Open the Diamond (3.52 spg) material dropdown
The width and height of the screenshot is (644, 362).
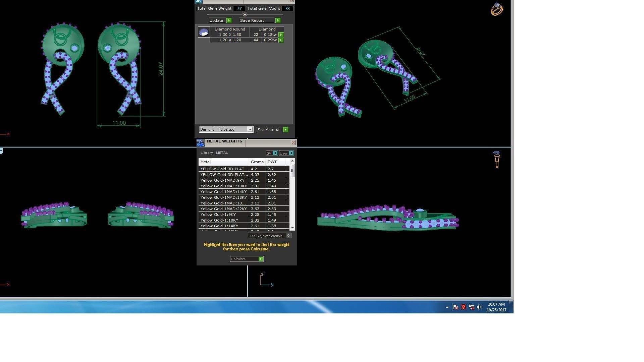coord(250,129)
